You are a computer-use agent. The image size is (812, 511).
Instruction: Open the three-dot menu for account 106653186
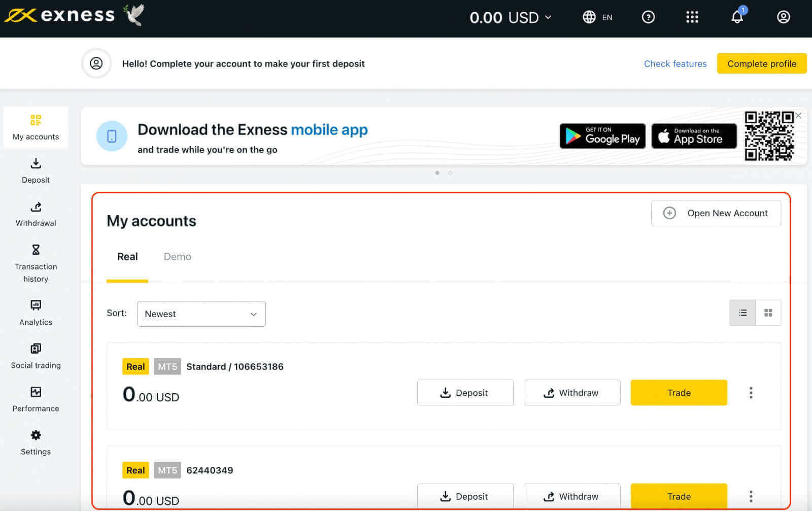[x=751, y=392]
